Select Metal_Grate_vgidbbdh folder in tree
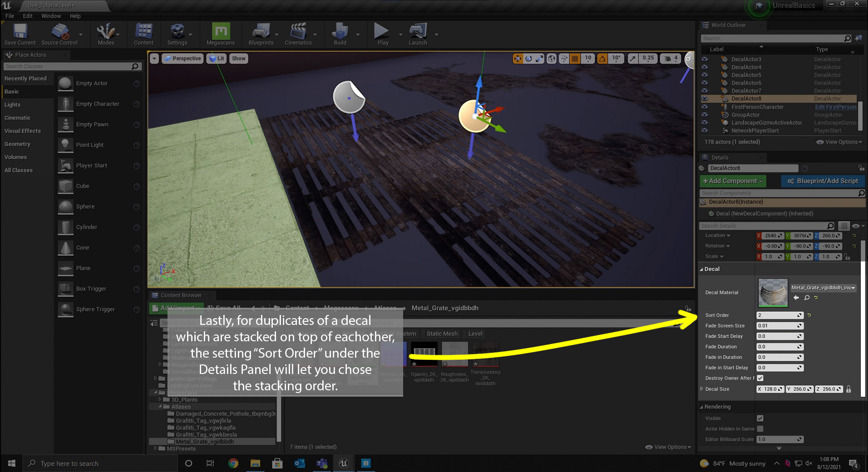This screenshot has width=868, height=472. (205, 442)
